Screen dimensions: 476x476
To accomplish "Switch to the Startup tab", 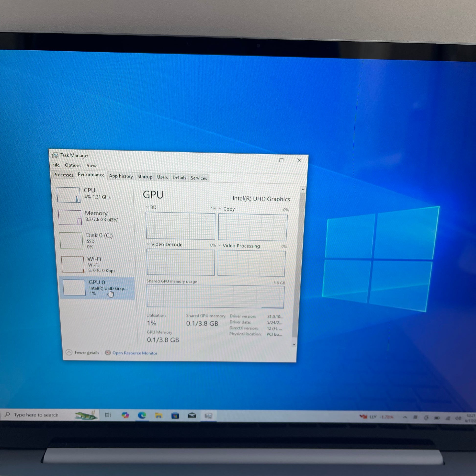I will tap(145, 177).
